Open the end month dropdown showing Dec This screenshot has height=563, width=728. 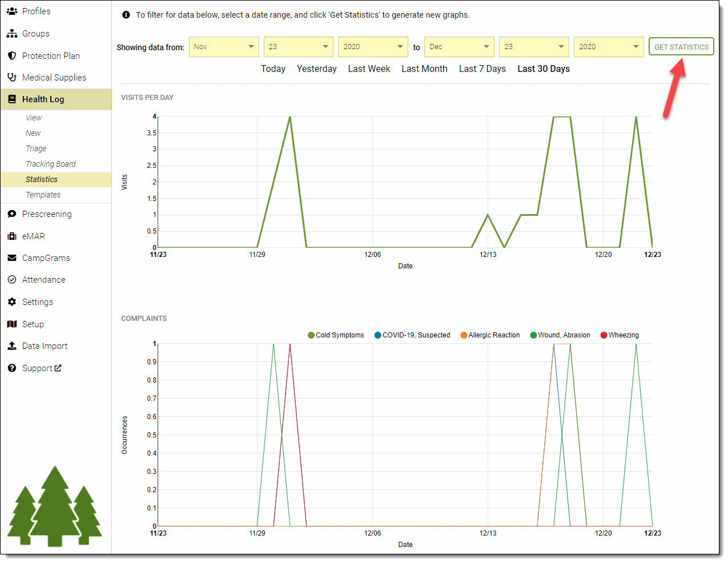[459, 47]
